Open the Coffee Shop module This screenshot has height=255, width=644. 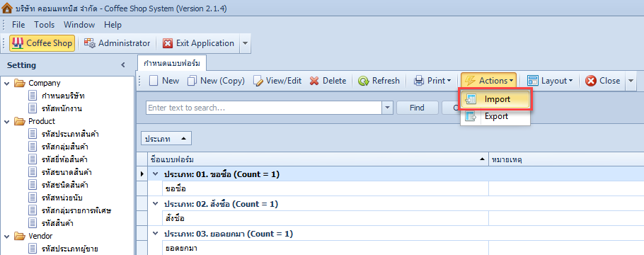(x=42, y=43)
